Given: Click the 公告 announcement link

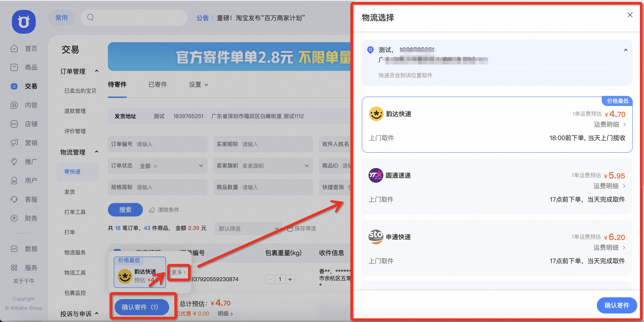Looking at the screenshot, I should (202, 18).
